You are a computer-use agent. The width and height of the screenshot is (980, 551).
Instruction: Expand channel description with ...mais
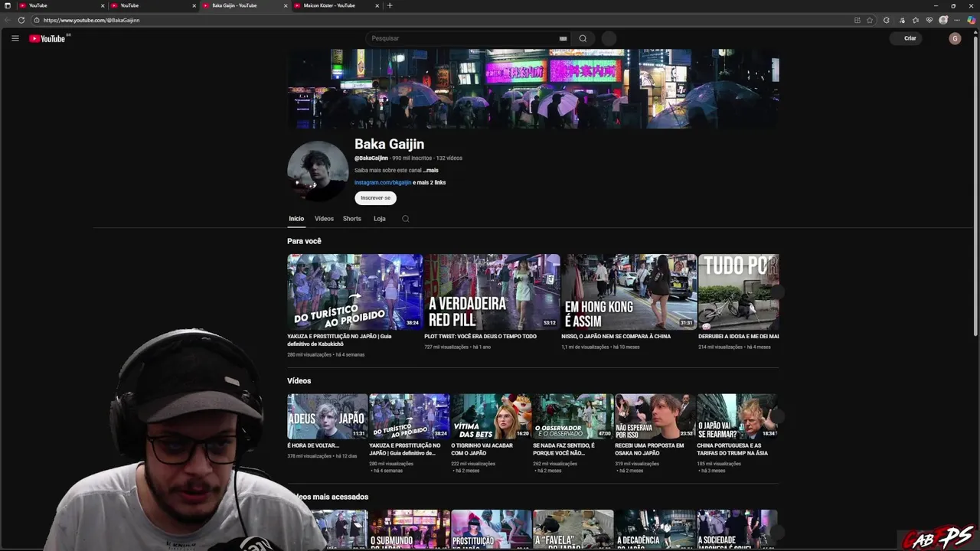tap(431, 170)
